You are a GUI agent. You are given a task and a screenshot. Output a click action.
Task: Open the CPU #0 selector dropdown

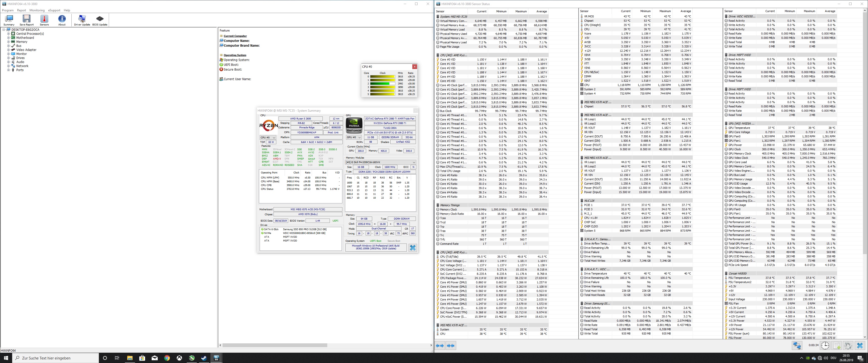[268, 137]
